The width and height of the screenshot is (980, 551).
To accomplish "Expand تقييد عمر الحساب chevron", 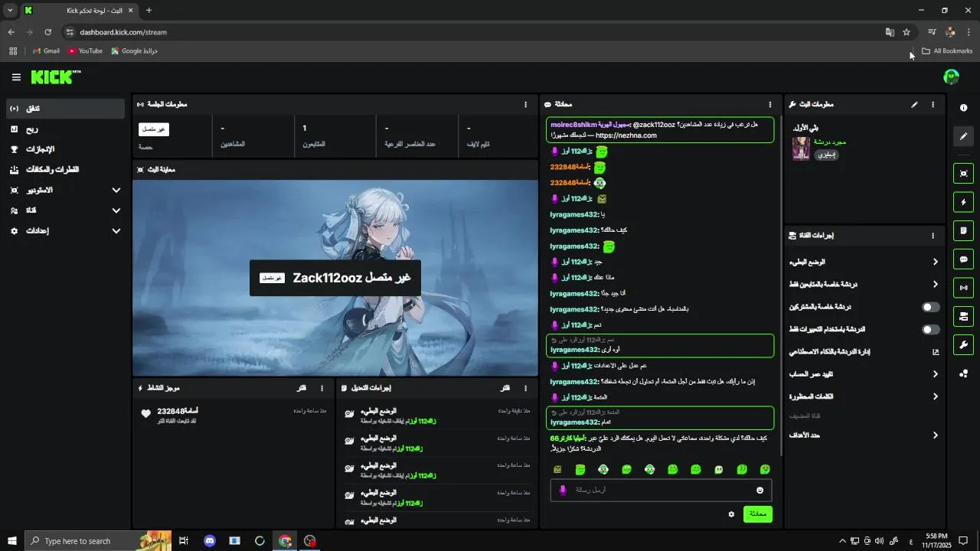I will tap(935, 374).
